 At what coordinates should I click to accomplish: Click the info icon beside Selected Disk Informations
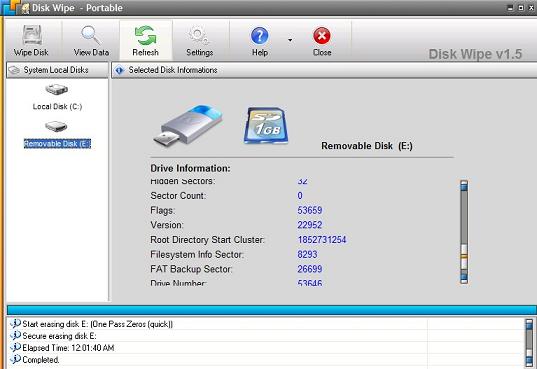point(120,70)
